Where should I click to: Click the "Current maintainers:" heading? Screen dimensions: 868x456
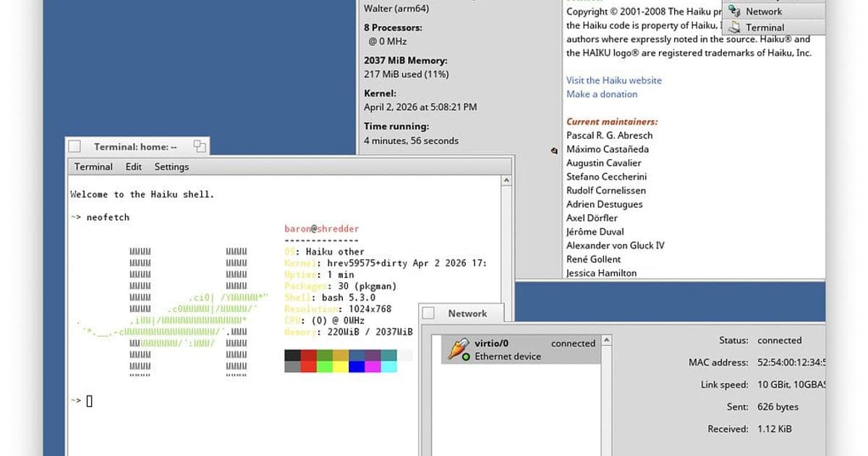click(x=612, y=122)
